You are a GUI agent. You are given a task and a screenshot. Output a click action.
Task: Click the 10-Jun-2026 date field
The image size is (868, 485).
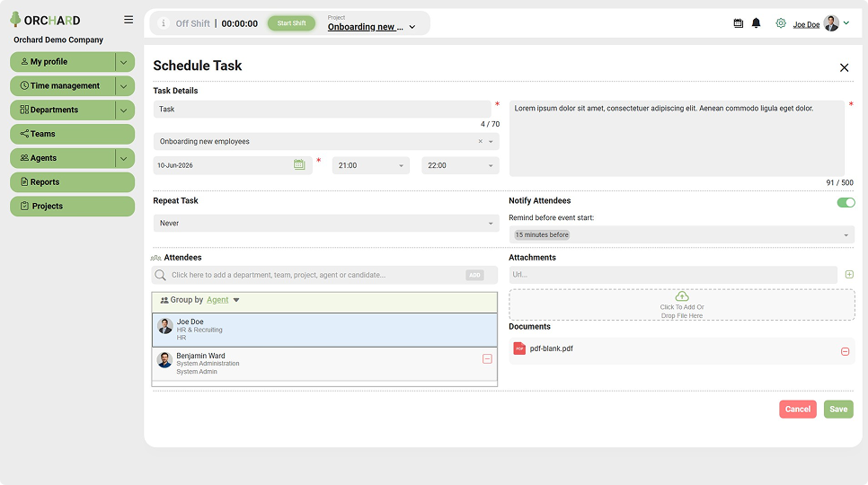coord(233,165)
